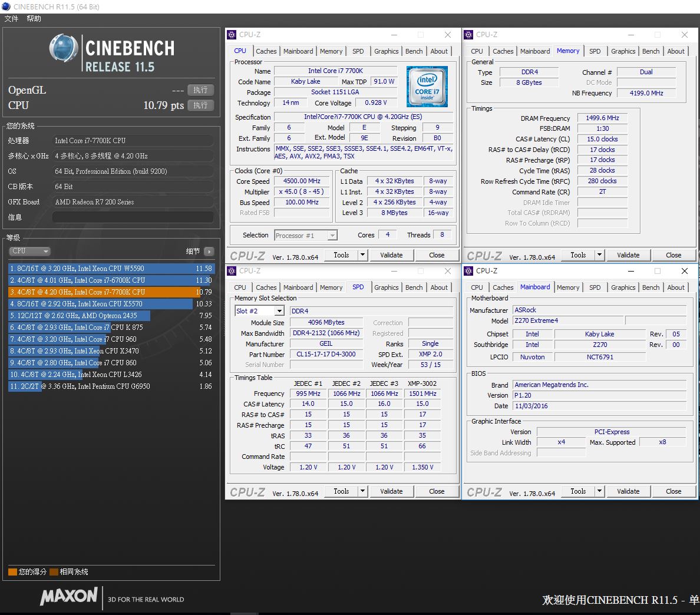Click the American Megatrends Inc. BIOS brand
Image resolution: width=700 pixels, height=615 pixels.
tap(600, 385)
